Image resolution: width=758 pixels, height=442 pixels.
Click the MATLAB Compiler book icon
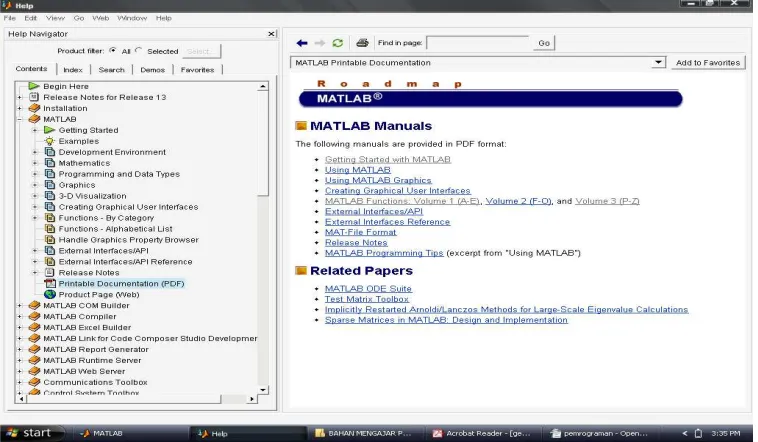(x=34, y=316)
